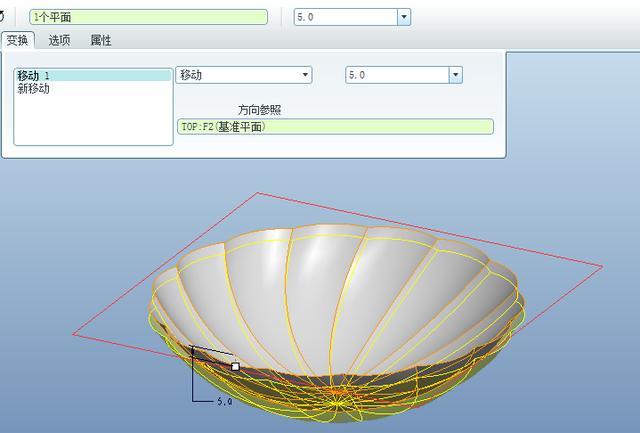The width and height of the screenshot is (640, 433).
Task: Click the 1个平面 reference collector field
Action: tap(148, 17)
